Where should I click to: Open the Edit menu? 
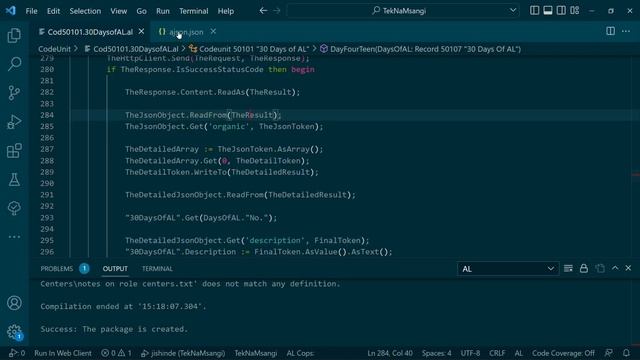click(x=53, y=11)
